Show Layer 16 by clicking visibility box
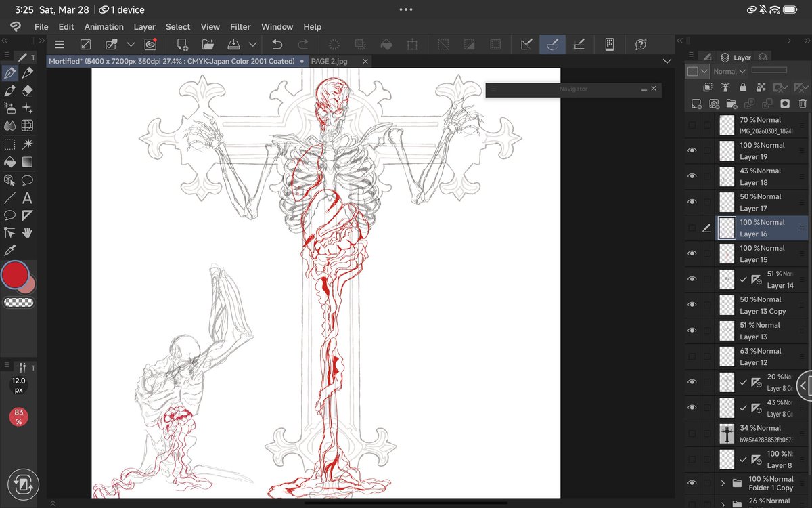The image size is (812, 508). pos(692,228)
